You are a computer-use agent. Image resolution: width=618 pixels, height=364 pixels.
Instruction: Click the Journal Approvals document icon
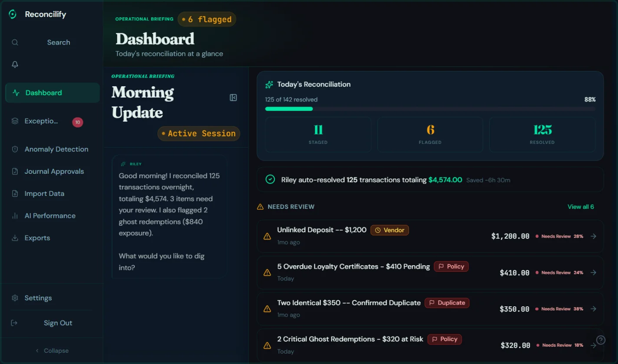coord(15,171)
